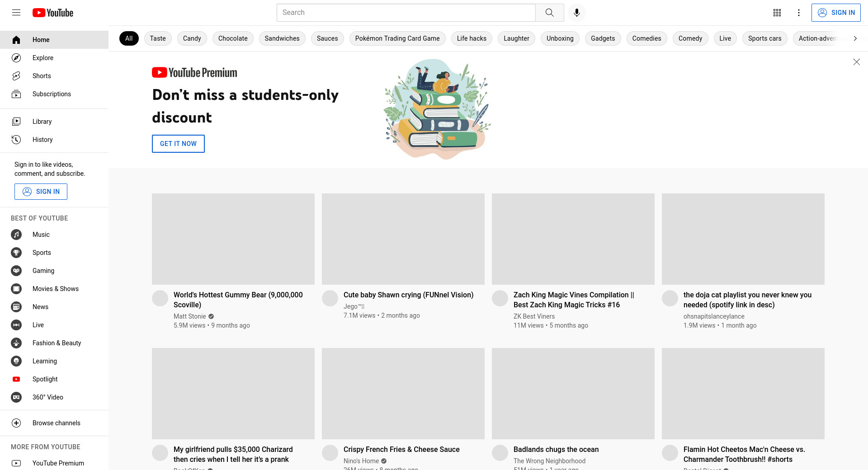Open Movies & Shows category
Screen dimensions: 868x470
pos(54,289)
